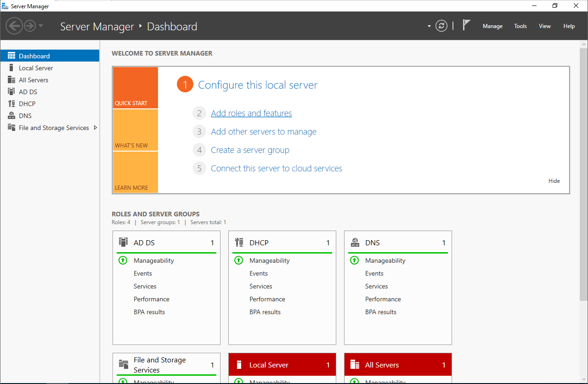Click the Dashboard sidebar icon
This screenshot has height=384, width=588.
coord(11,56)
